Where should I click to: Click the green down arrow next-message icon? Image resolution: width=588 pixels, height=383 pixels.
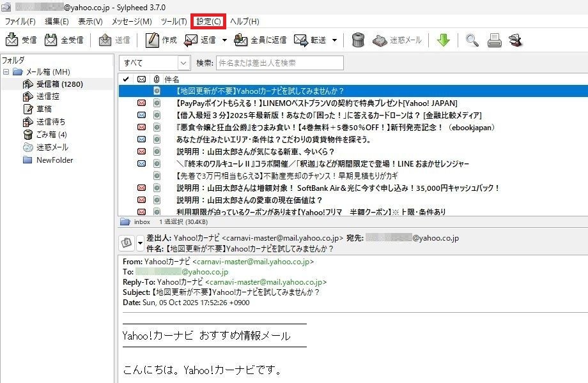444,40
